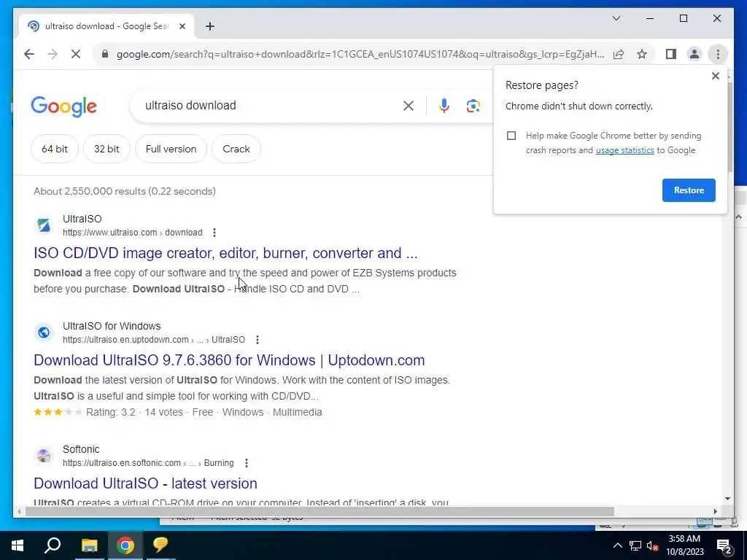The height and width of the screenshot is (560, 747).
Task: Close the ultraiso download tab
Action: 182,26
